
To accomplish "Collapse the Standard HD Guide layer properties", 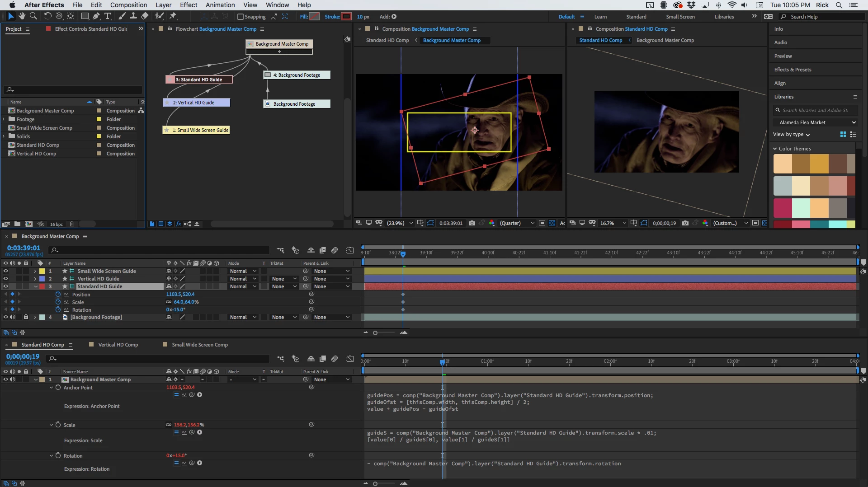I will tap(36, 286).
